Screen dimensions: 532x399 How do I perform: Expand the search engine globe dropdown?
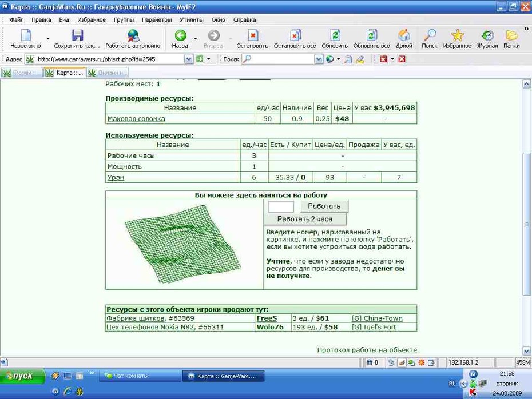pyautogui.click(x=338, y=59)
